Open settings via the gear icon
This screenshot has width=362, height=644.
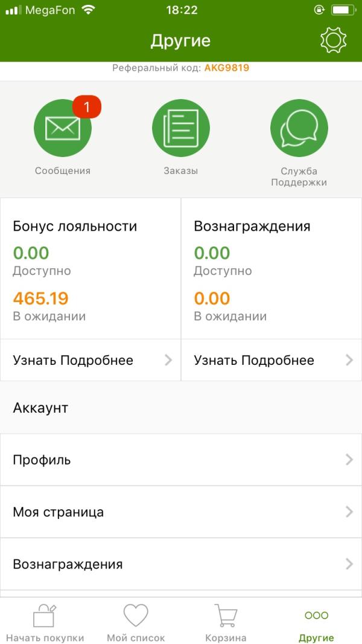(x=333, y=40)
